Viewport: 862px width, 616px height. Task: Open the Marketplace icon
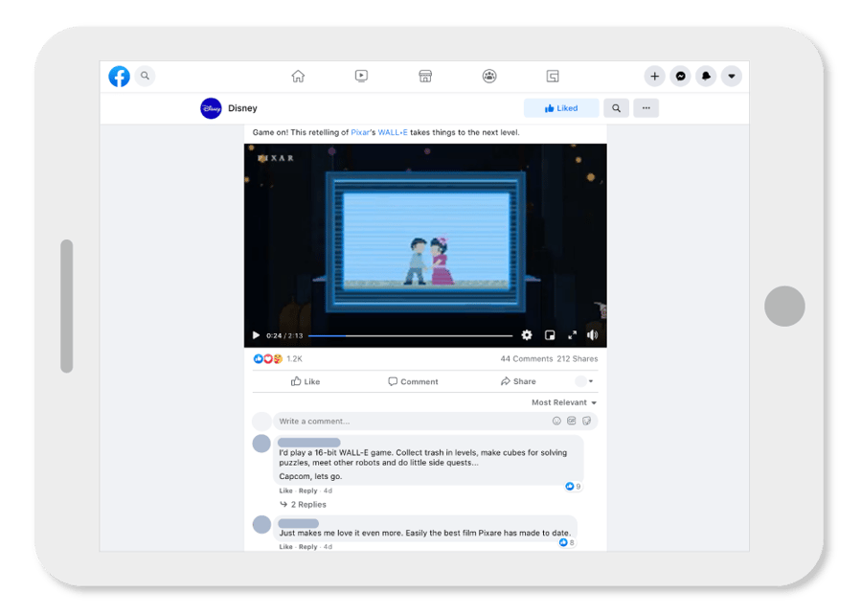pos(424,76)
